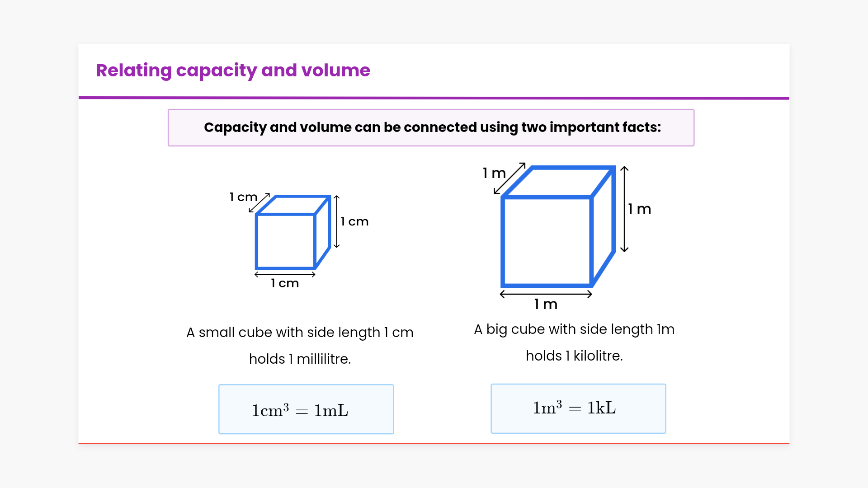Click "A big cube with side length 1m" text

point(574,329)
